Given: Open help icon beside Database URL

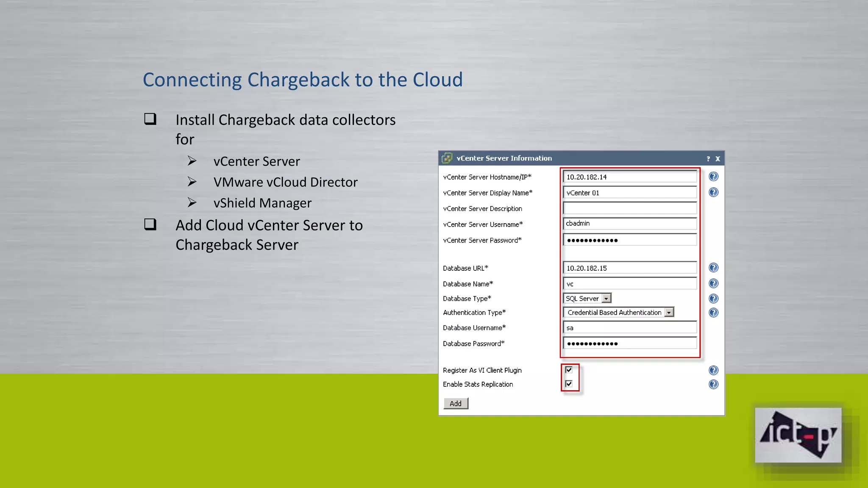Looking at the screenshot, I should click(713, 268).
